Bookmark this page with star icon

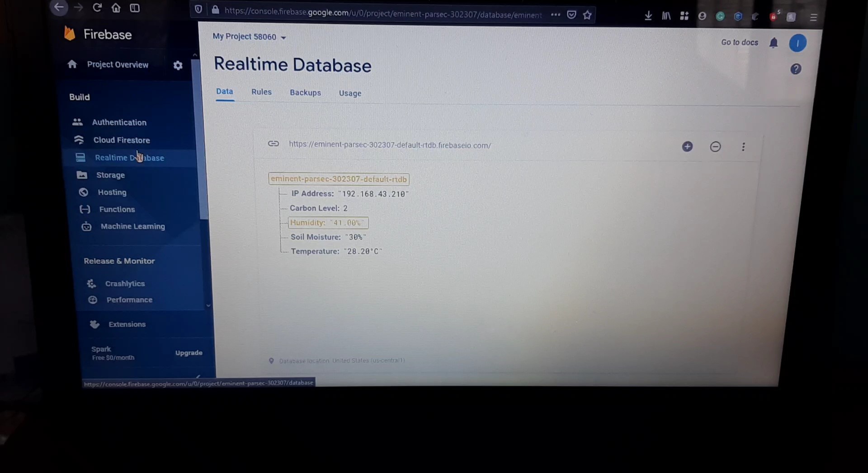587,15
